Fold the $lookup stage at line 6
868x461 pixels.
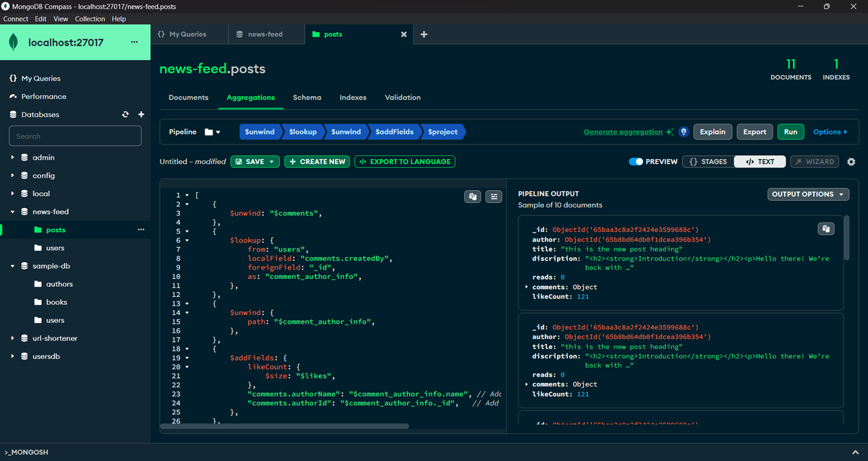188,240
